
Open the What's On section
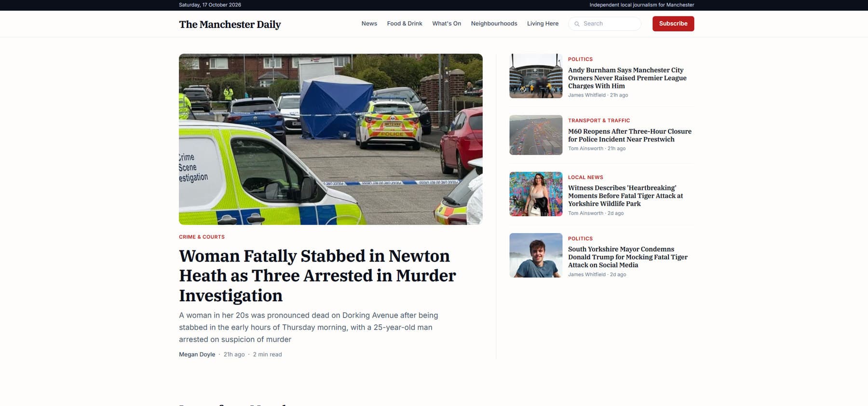pyautogui.click(x=447, y=24)
